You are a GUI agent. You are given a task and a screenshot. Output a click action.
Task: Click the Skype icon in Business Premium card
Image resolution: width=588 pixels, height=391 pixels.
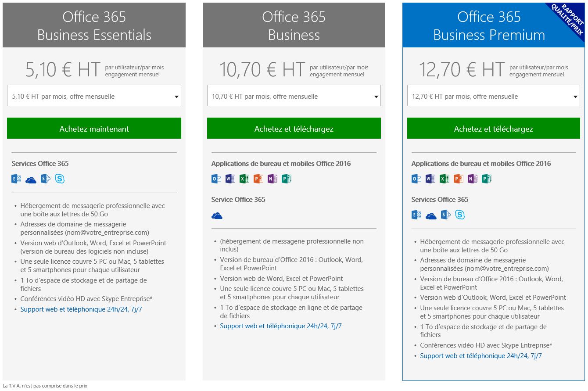pos(460,215)
